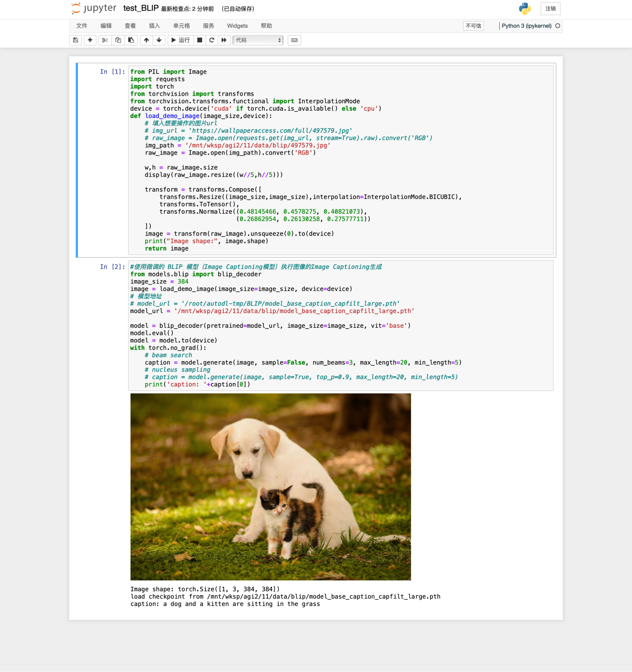The image size is (632, 672).
Task: Cut selected cells with scissors icon
Action: click(x=105, y=40)
